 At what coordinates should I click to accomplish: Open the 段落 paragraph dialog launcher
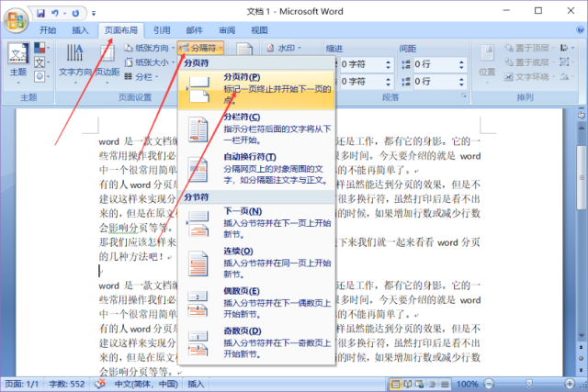464,96
